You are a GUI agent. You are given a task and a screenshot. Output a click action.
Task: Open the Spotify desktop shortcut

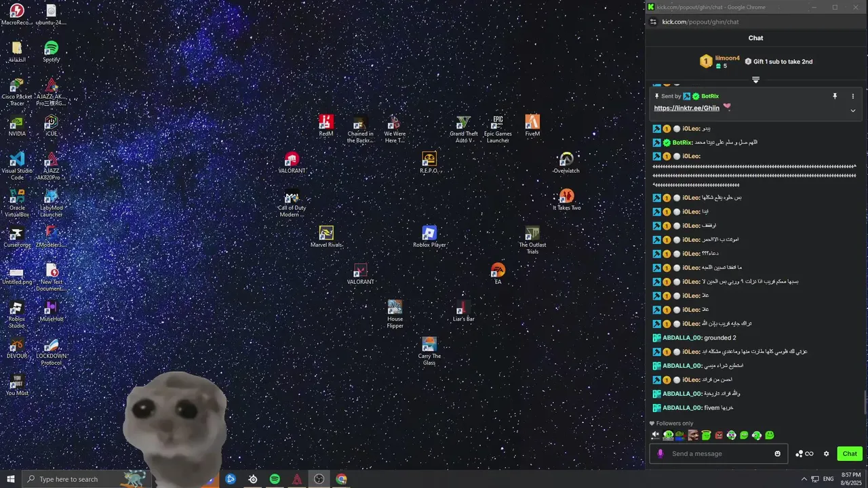(51, 52)
